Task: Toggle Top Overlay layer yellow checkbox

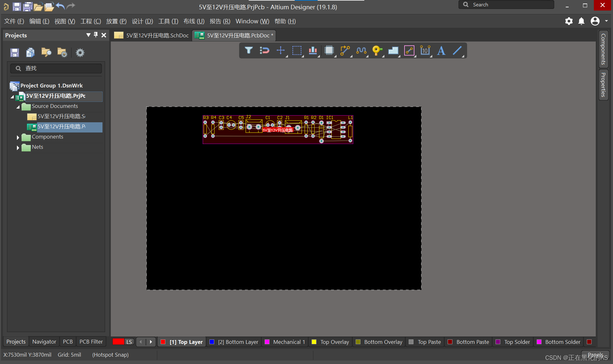Action: (x=314, y=342)
